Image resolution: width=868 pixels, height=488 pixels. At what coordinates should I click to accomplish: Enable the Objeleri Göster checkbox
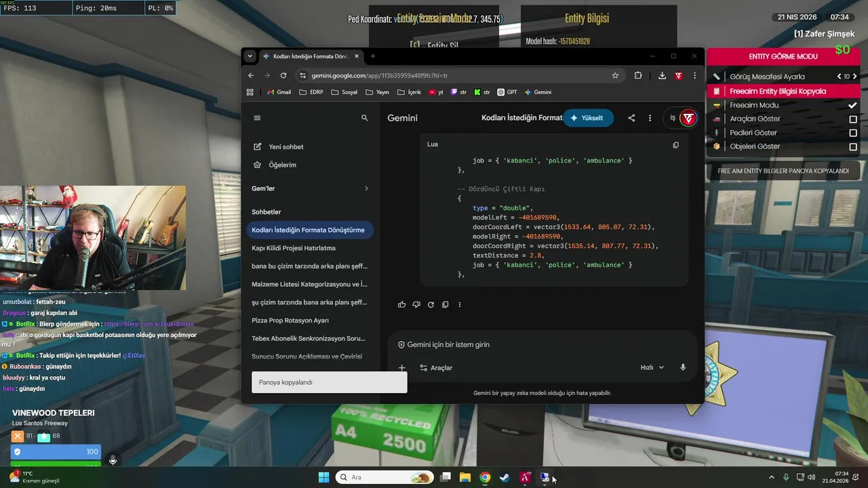point(853,146)
